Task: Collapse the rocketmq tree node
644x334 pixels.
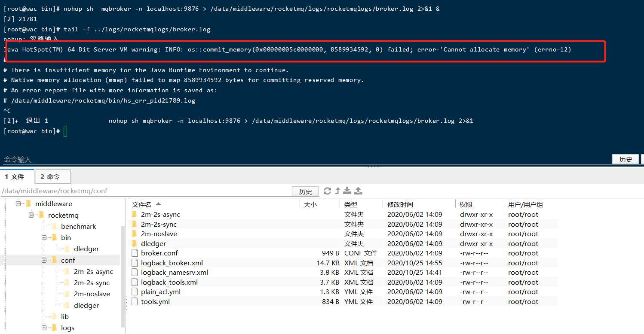Action: pyautogui.click(x=31, y=215)
